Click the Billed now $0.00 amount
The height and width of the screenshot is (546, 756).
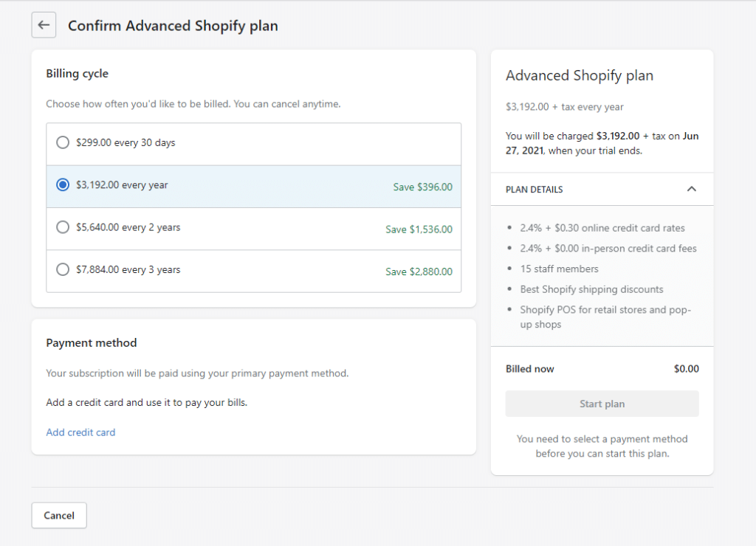tap(686, 369)
